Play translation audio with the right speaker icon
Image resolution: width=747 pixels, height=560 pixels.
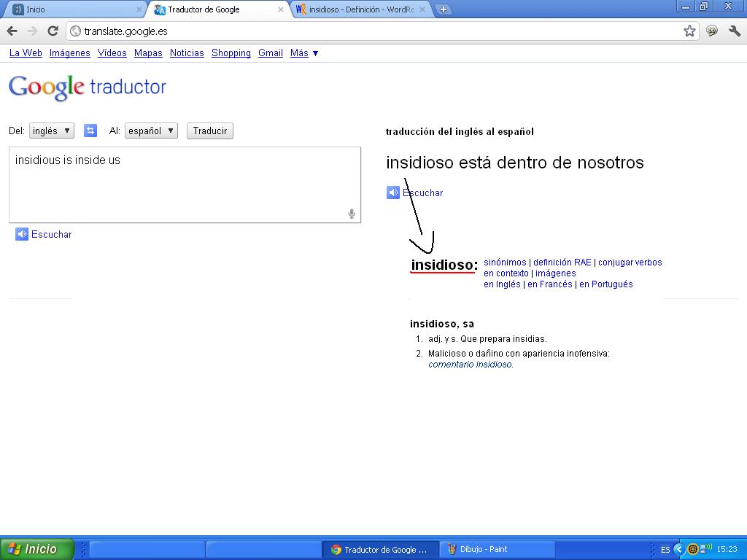[x=393, y=192]
